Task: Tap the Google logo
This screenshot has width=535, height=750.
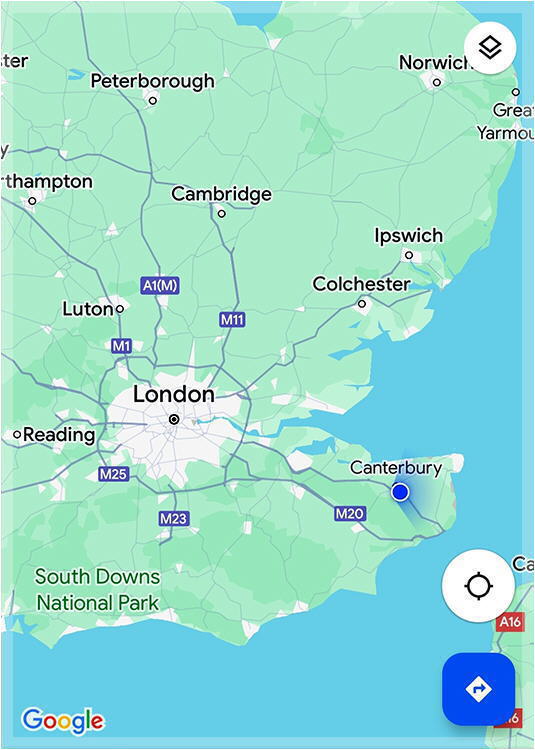Action: point(63,721)
